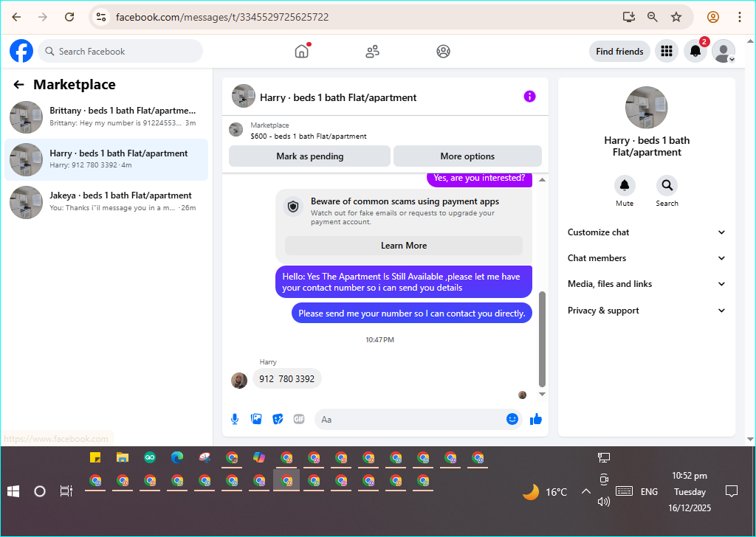Open the Facebook menu grid icon
The image size is (756, 537).
[667, 51]
